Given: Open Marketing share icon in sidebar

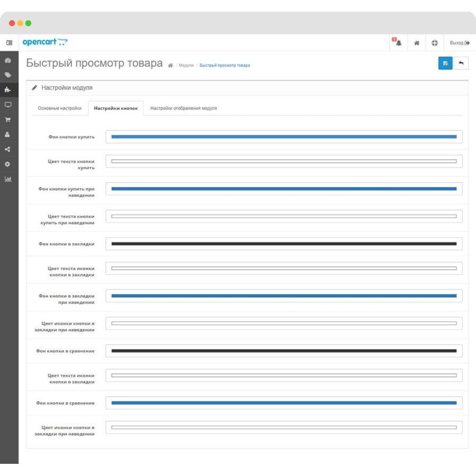Looking at the screenshot, I should point(8,149).
